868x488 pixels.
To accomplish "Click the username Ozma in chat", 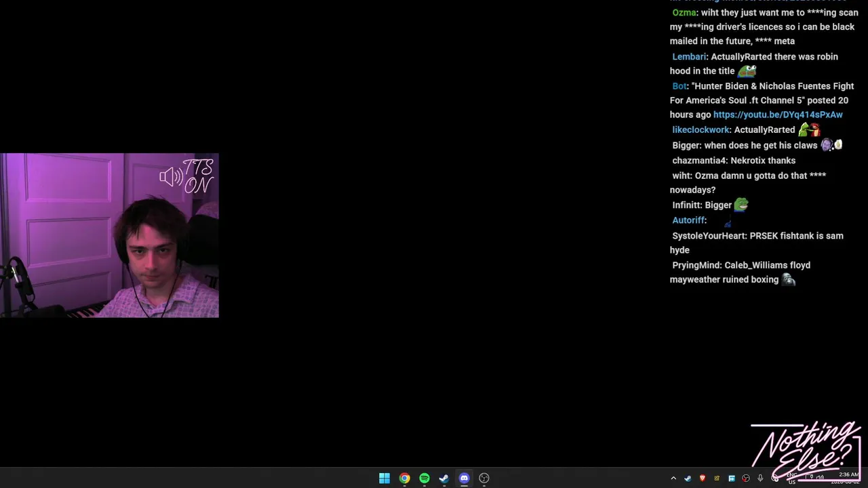I will coord(684,12).
